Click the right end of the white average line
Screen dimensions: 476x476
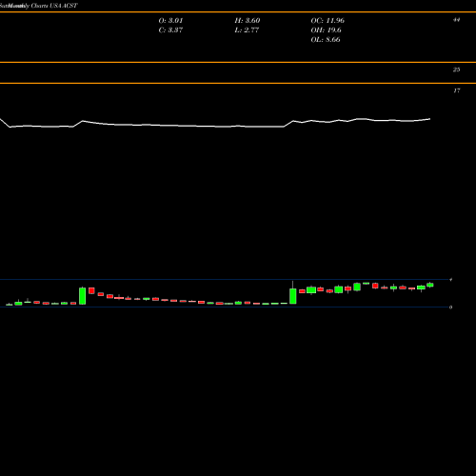tap(430, 119)
